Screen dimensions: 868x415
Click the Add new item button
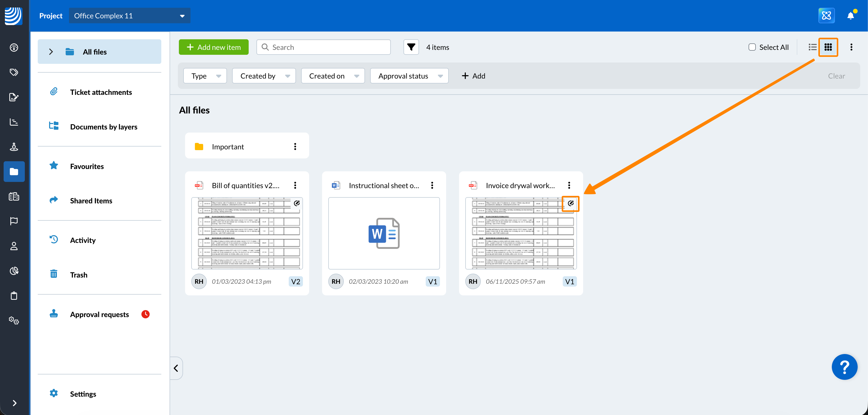[214, 47]
